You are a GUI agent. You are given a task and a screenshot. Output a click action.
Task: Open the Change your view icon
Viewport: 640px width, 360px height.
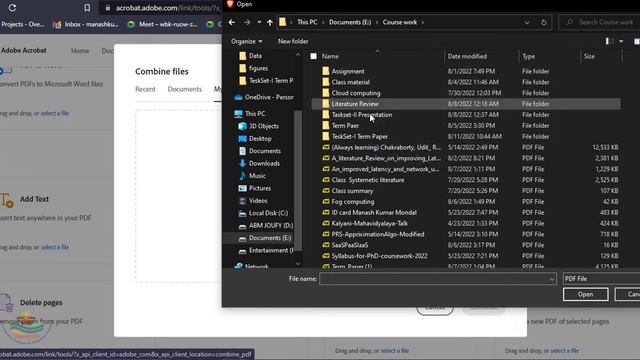tap(609, 41)
